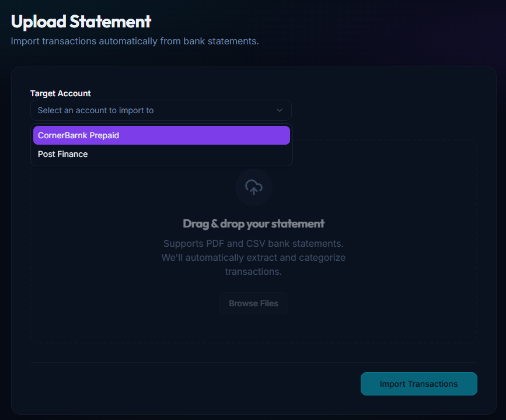
Task: Click the Import Transactions button
Action: click(418, 384)
